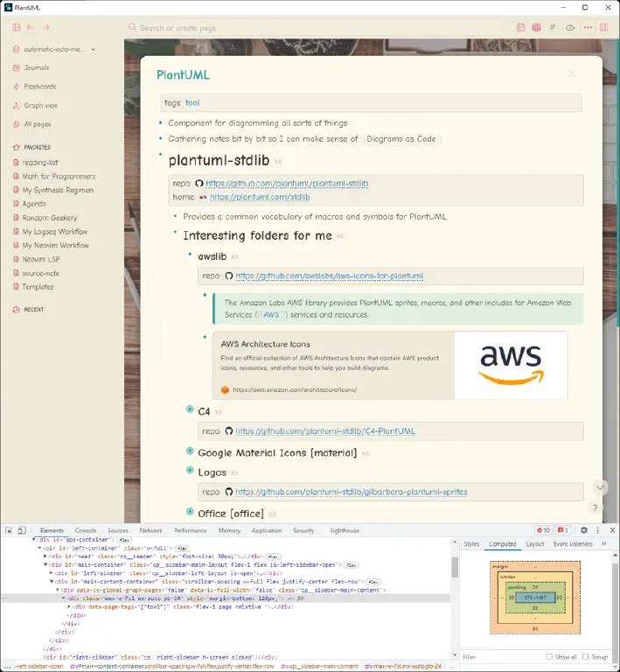Switch to the Network tab in DevTools
The image size is (620, 672).
(x=150, y=530)
